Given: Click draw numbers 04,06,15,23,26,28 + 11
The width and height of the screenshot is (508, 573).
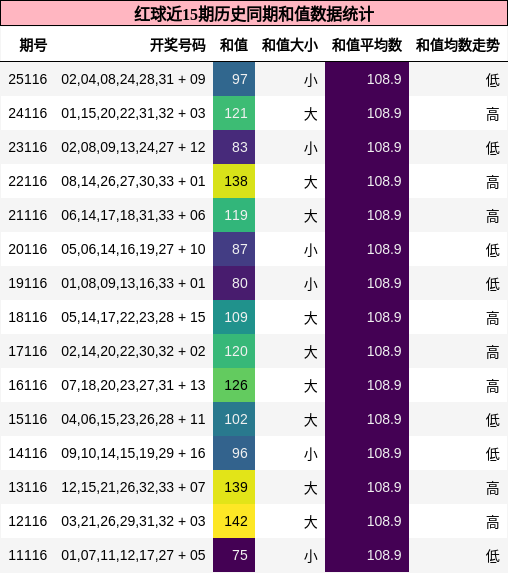Looking at the screenshot, I should 133,419.
